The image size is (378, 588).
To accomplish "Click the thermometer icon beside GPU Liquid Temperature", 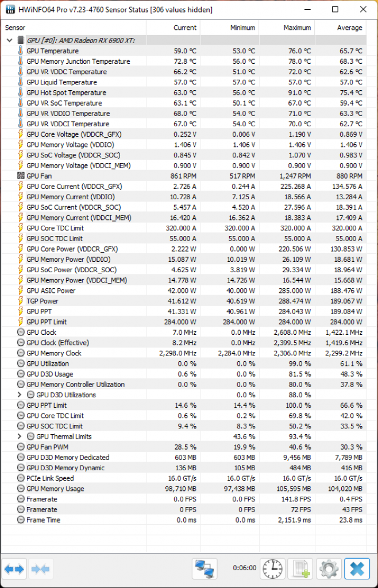I will pos(21,82).
